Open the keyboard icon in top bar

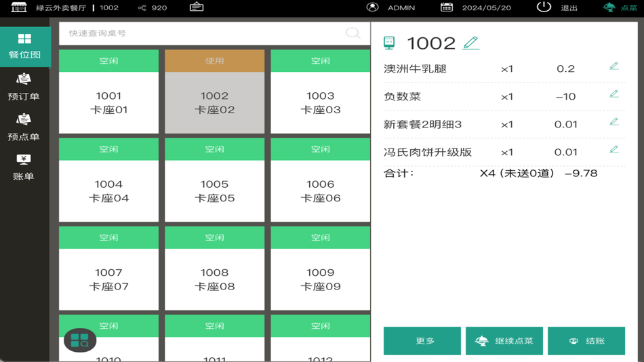coord(197,7)
